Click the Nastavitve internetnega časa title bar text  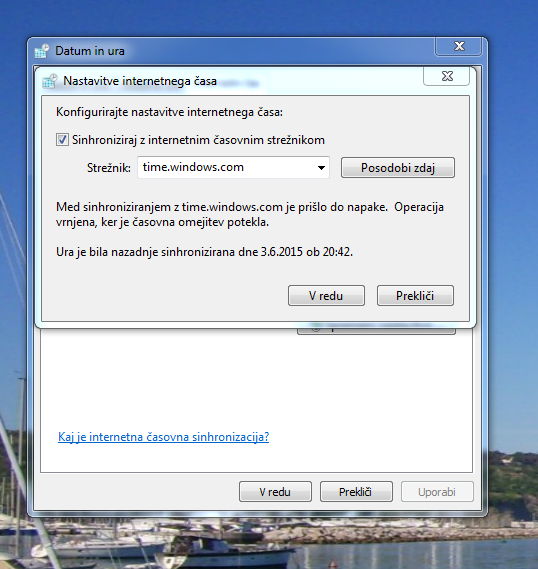(x=140, y=81)
